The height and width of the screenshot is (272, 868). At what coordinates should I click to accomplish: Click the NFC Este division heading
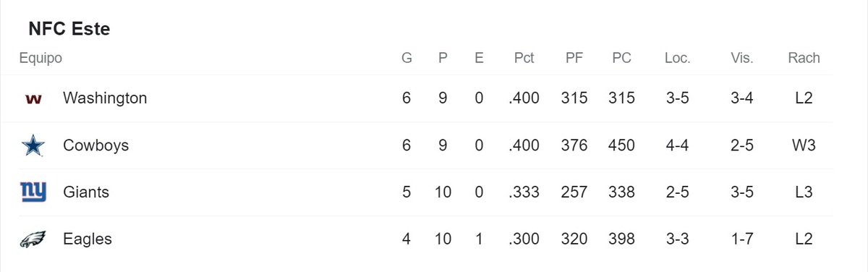pyautogui.click(x=69, y=29)
